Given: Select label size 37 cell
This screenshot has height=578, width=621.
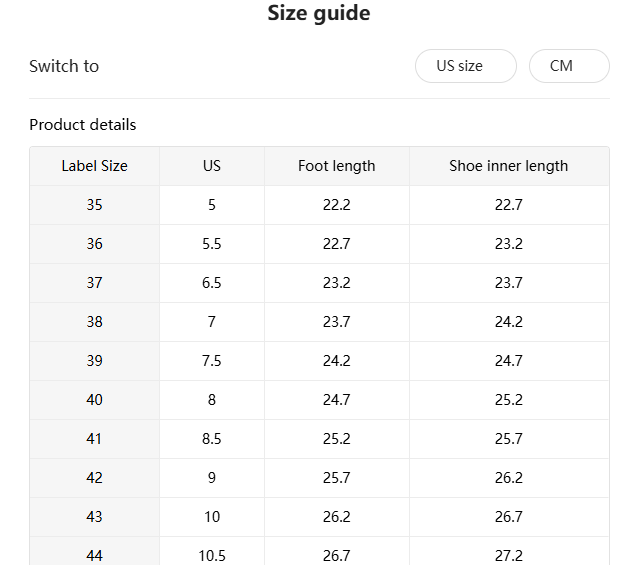Looking at the screenshot, I should pos(94,283).
